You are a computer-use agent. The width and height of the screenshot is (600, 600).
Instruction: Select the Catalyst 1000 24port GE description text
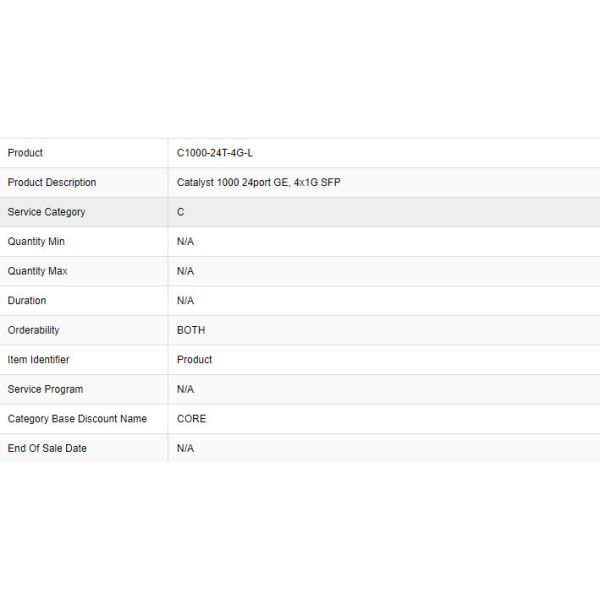pos(260,182)
